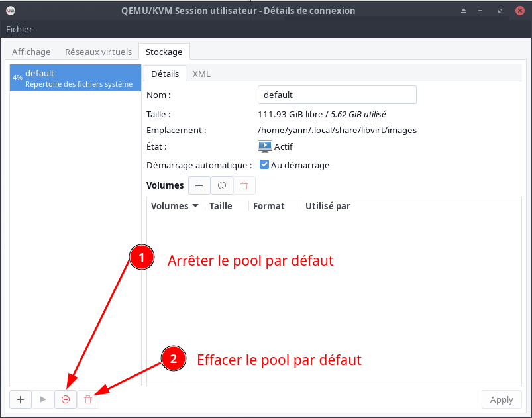This screenshot has height=418, width=532.
Task: Click the Format column header
Action: (x=268, y=206)
